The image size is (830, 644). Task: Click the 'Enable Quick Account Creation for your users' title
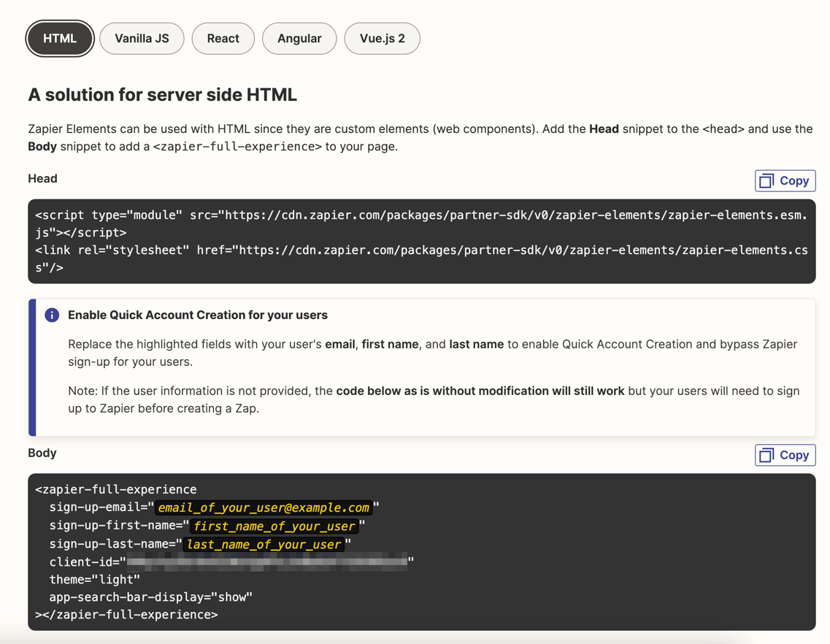coord(197,315)
